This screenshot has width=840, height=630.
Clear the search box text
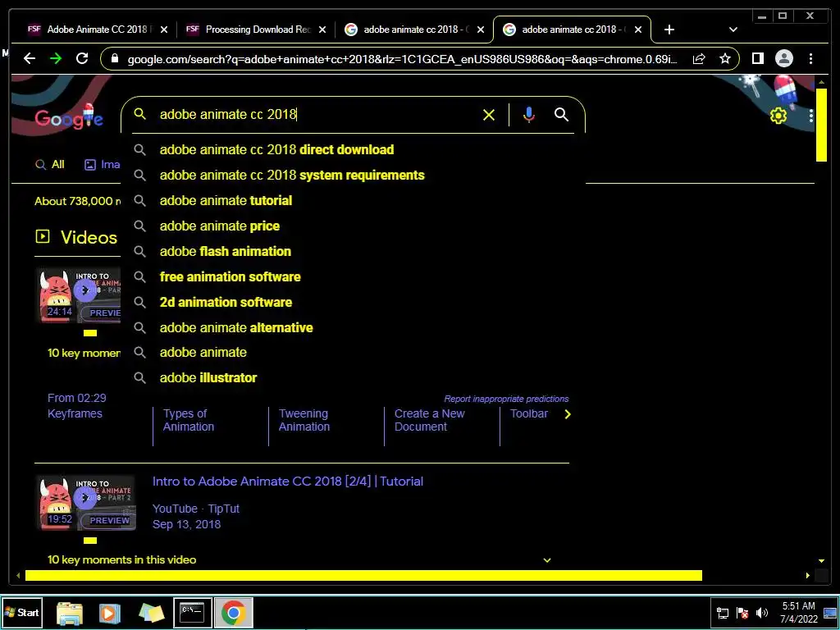coord(489,115)
